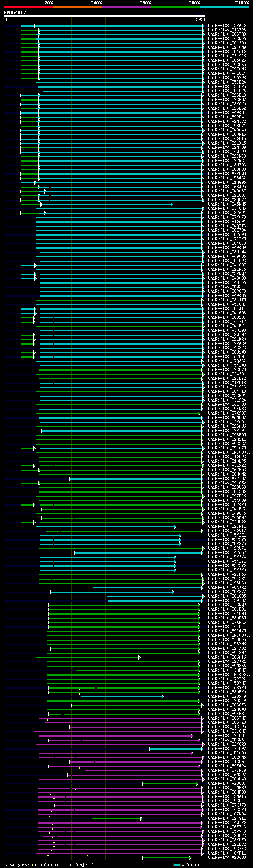Select hit label UniRef100_A3QQY2
The width and height of the screenshot is (253, 868).
point(227,200)
